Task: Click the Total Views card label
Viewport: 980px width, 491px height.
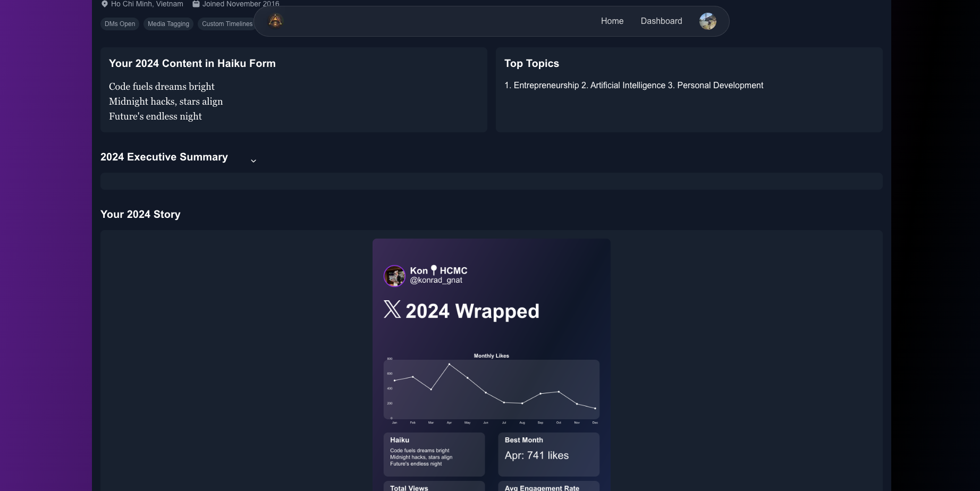Action: [409, 488]
